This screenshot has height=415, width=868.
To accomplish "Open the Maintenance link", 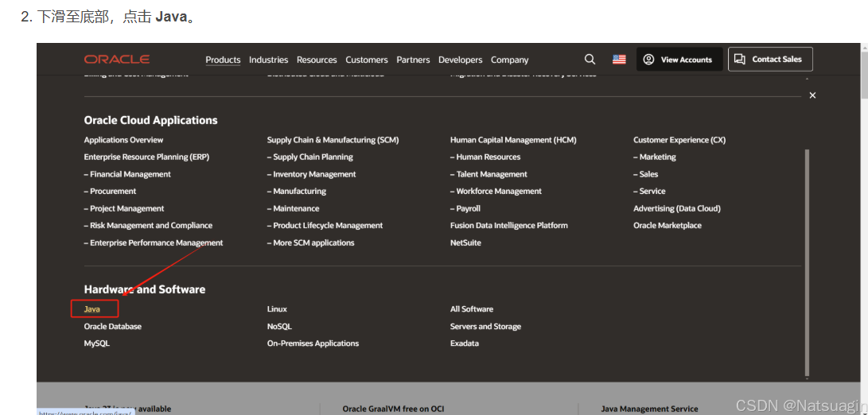I will click(x=294, y=208).
